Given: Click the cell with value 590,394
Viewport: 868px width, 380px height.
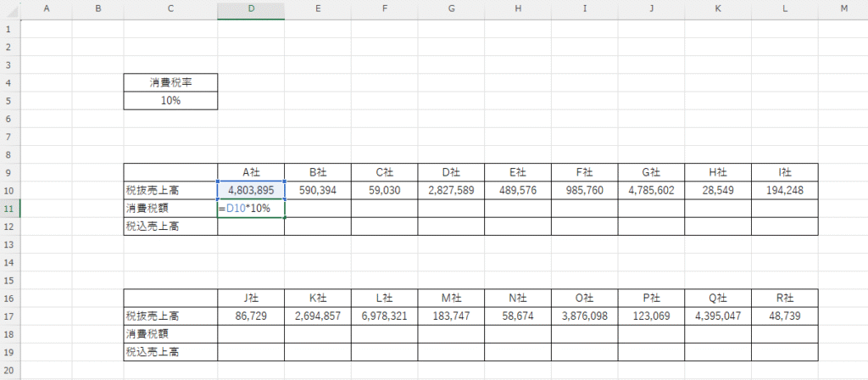Looking at the screenshot, I should (x=318, y=190).
